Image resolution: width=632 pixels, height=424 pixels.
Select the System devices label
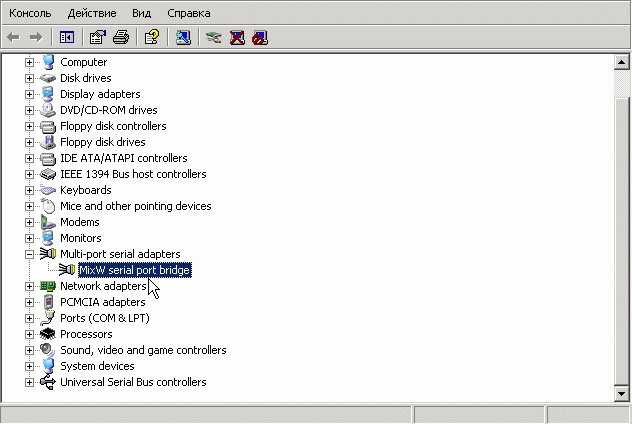coord(97,366)
